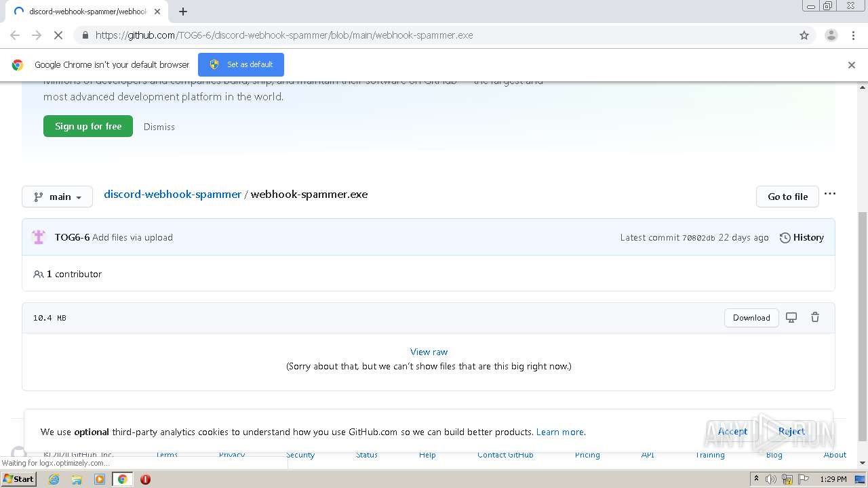Click the red shield taskbar icon
868x488 pixels.
point(145,479)
